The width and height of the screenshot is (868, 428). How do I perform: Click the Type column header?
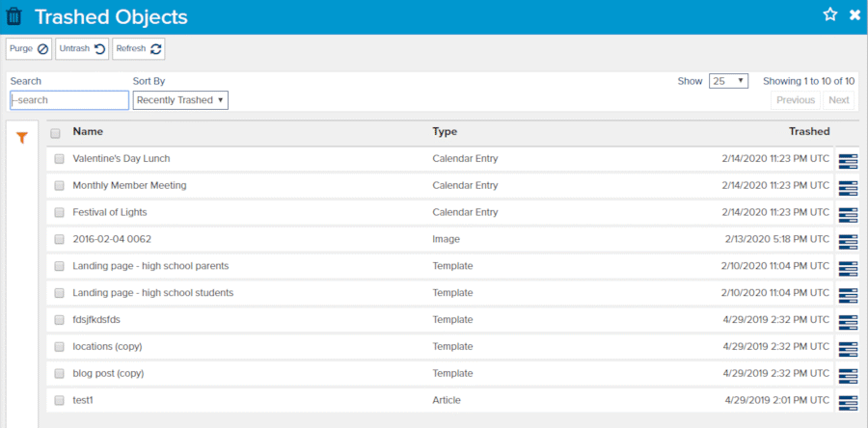coord(445,132)
